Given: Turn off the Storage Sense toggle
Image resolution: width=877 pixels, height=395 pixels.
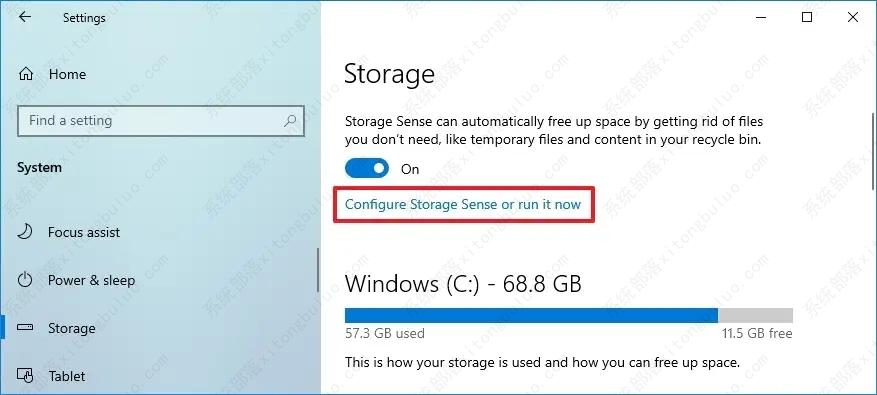Looking at the screenshot, I should [x=367, y=168].
